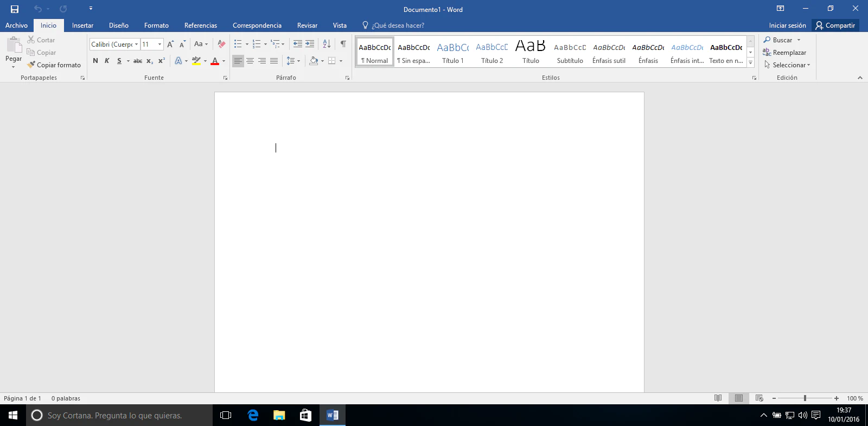The height and width of the screenshot is (426, 868).
Task: Open the font name dropdown
Action: tap(136, 44)
